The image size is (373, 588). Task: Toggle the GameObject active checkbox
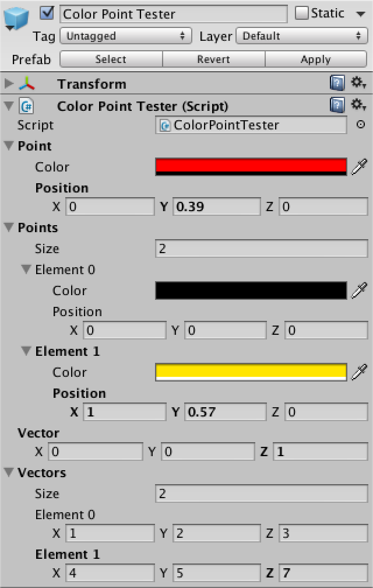[48, 13]
